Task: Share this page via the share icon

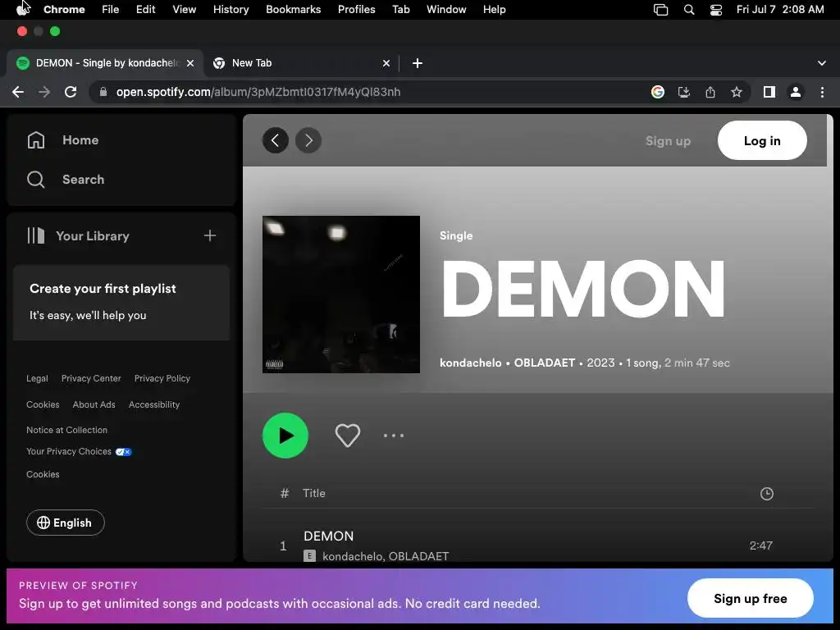Action: [x=710, y=92]
